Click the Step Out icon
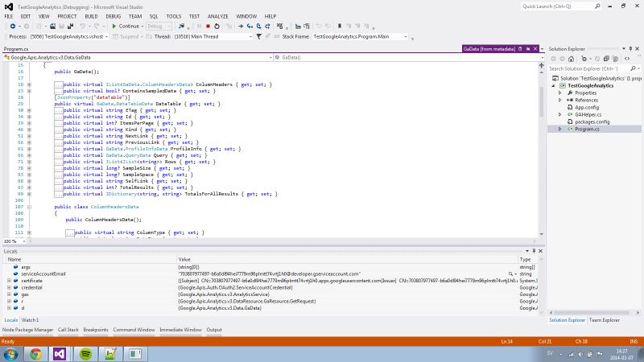Viewport: 644px width, 362px height. 267,27
